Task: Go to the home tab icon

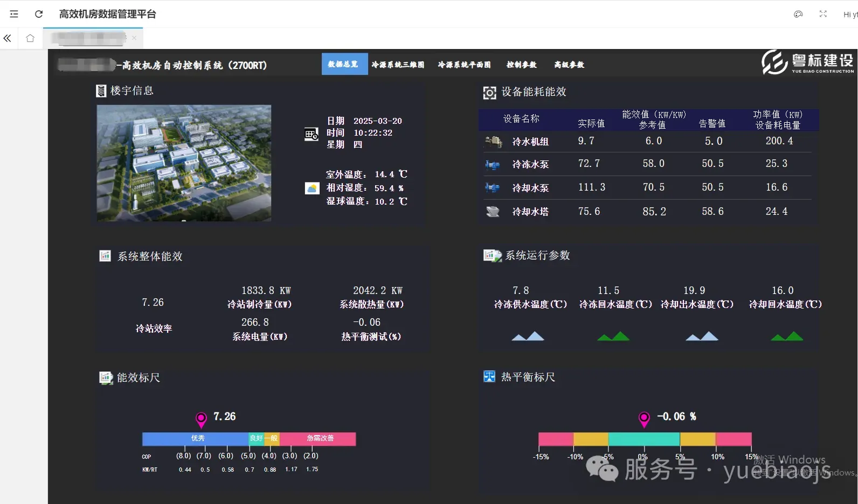Action: pos(30,38)
